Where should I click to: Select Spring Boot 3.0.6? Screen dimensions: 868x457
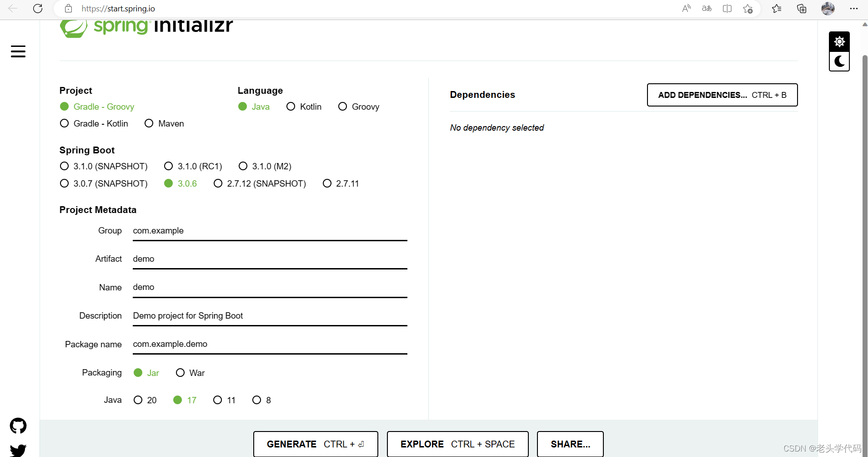[x=181, y=183]
